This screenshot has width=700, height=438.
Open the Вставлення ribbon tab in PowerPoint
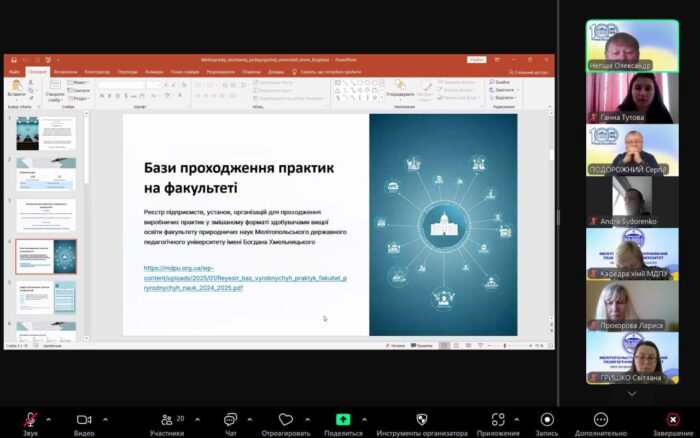coord(66,72)
